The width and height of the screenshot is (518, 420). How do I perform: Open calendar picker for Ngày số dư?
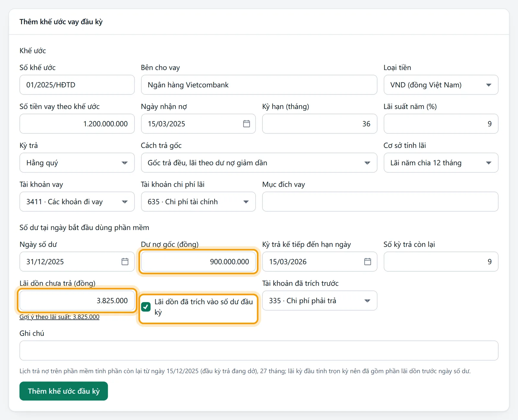point(125,261)
